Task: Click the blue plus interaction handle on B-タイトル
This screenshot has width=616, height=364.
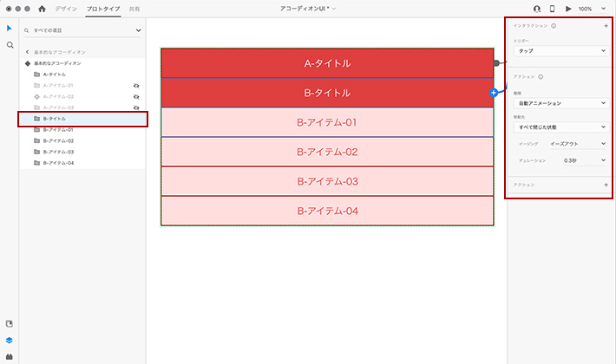Action: [494, 93]
